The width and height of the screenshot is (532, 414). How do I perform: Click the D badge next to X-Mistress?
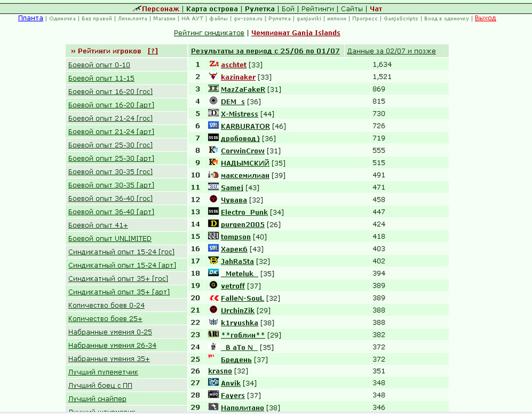(213, 113)
